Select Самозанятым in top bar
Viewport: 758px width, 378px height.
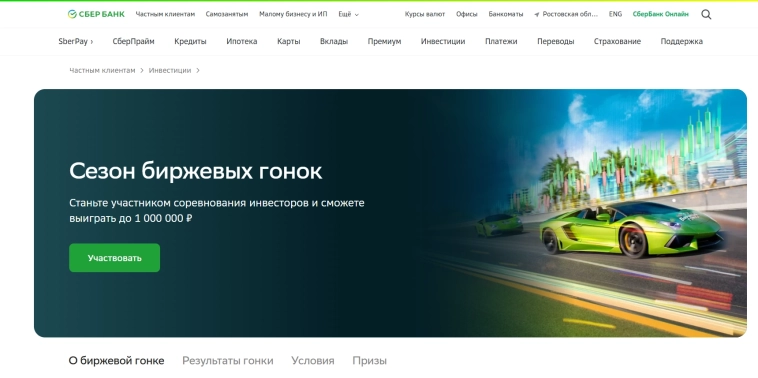pos(227,15)
